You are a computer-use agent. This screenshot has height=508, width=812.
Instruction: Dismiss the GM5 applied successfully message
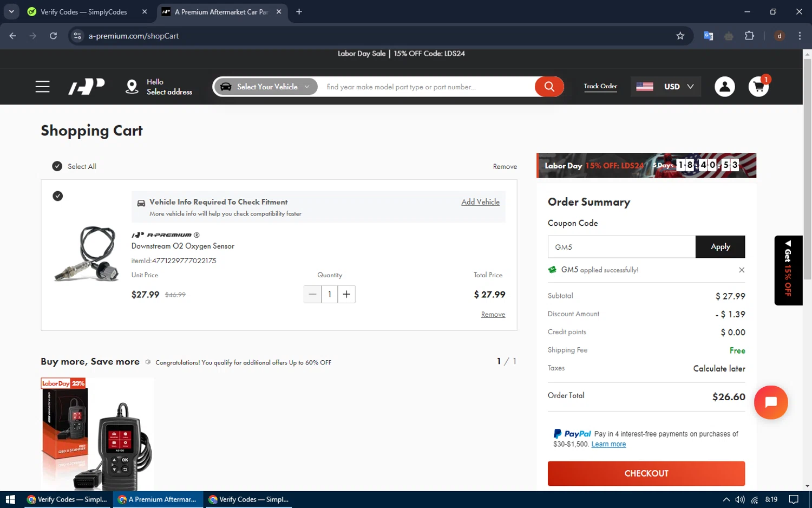741,270
